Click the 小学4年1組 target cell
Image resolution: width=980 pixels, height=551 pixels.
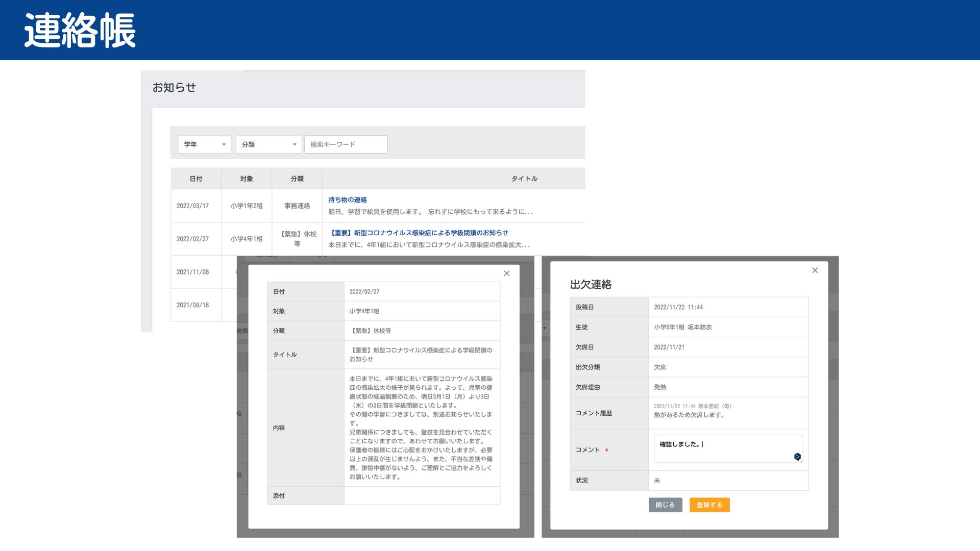pyautogui.click(x=247, y=239)
